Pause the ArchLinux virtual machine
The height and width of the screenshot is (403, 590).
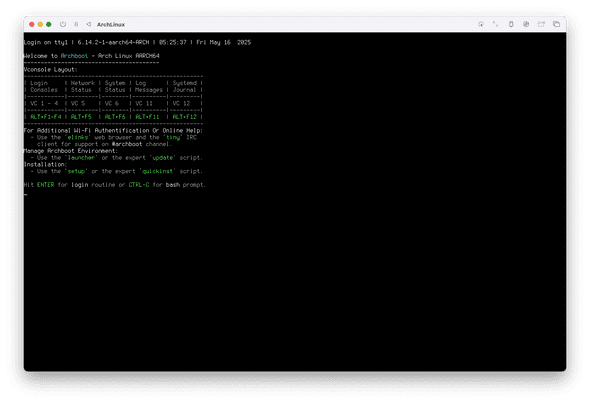[76, 24]
